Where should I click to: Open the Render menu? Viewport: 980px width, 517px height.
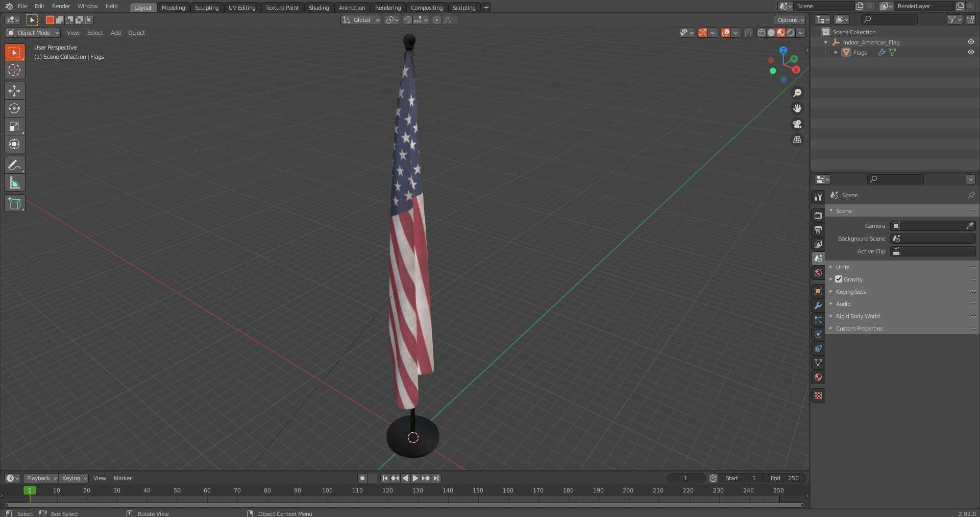tap(61, 6)
